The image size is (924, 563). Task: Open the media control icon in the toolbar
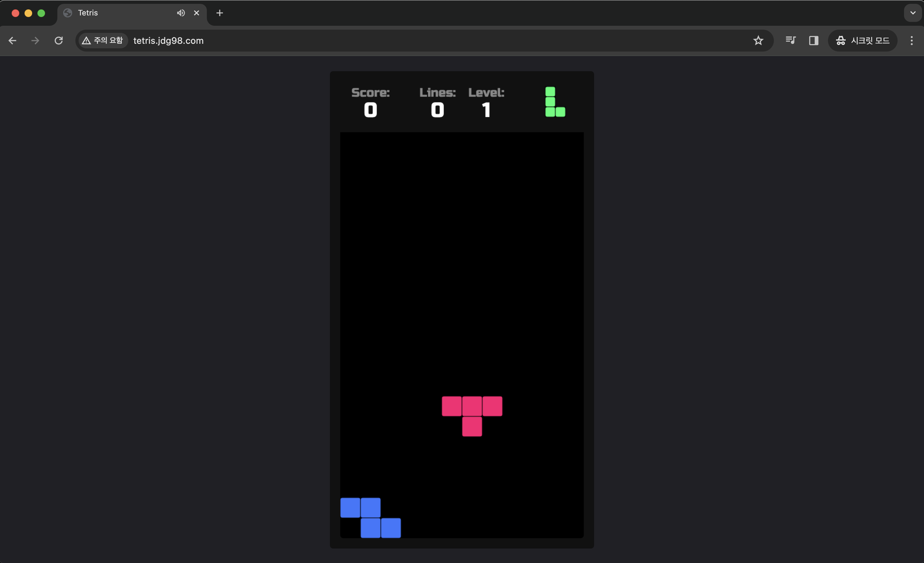(x=791, y=41)
